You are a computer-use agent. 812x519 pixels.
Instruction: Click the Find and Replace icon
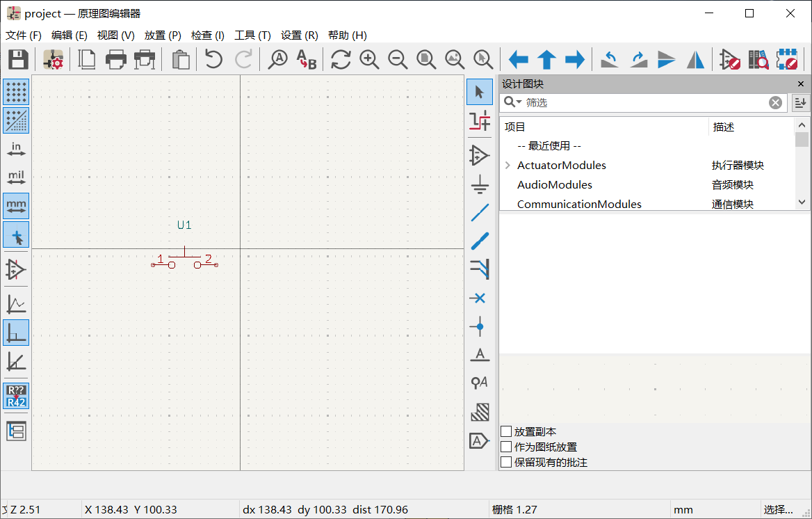pos(307,60)
